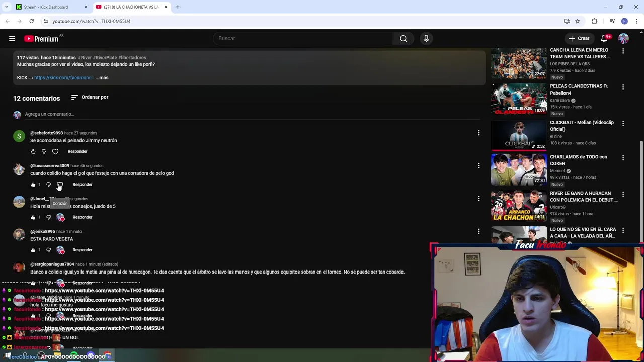Open the PELEAS CLANDESTINAS video thumbnail
Screen dimensions: 644x362
point(519,99)
